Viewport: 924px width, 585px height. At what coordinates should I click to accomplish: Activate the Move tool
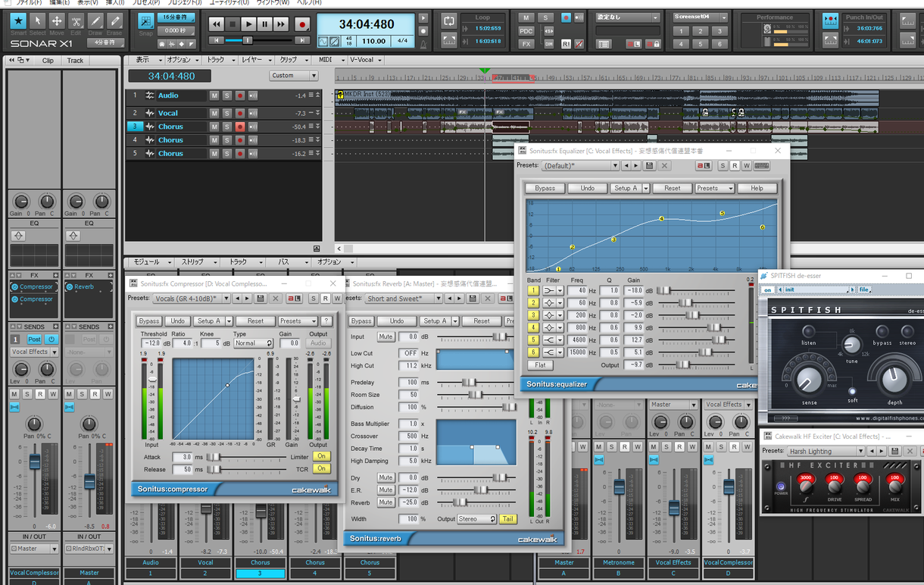(57, 21)
